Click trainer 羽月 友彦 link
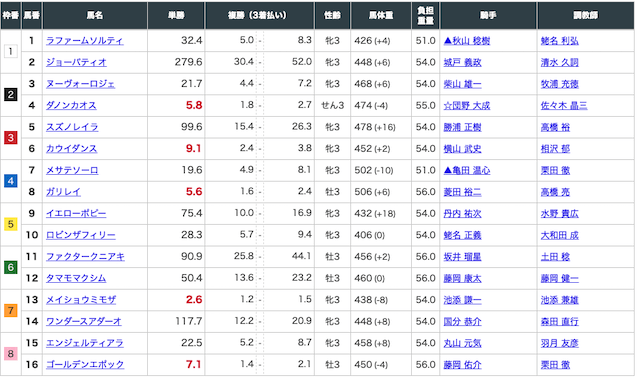Screen dimensions: 640x380 (x=560, y=343)
